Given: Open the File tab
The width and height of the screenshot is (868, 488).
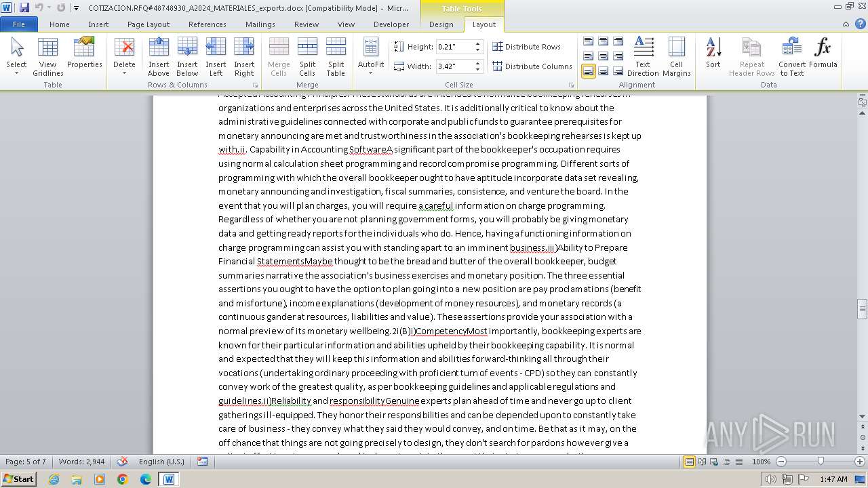Looking at the screenshot, I should pyautogui.click(x=19, y=24).
